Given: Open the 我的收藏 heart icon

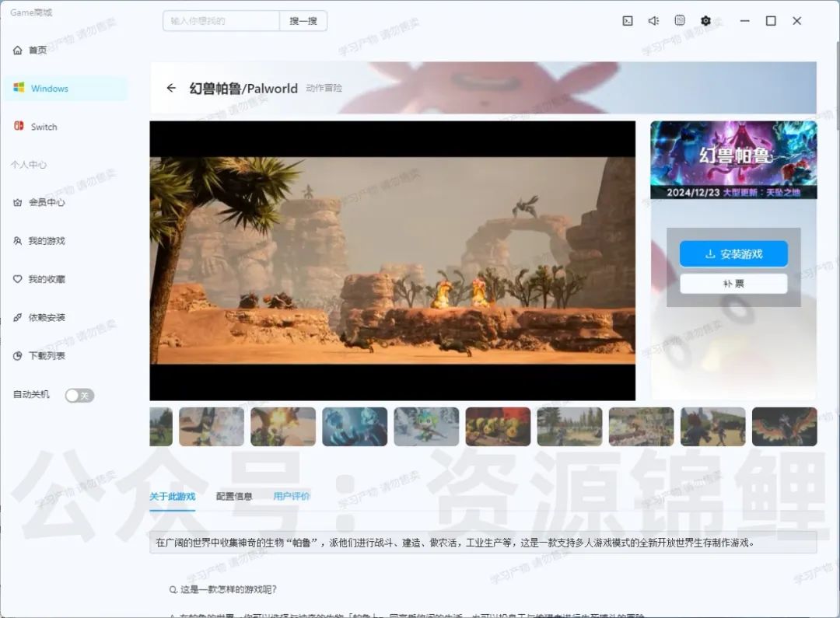Looking at the screenshot, I should tap(18, 279).
